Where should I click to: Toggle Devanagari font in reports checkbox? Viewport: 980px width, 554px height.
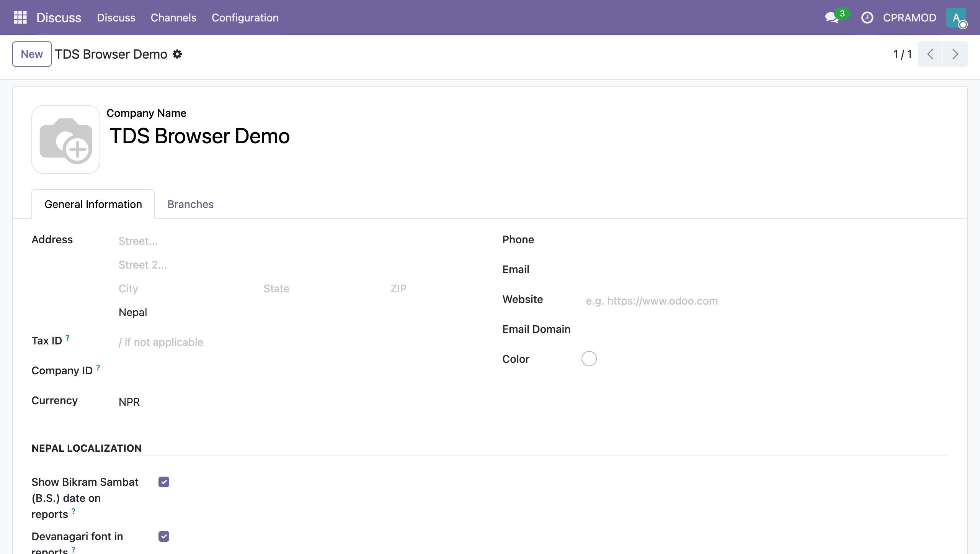coord(164,536)
